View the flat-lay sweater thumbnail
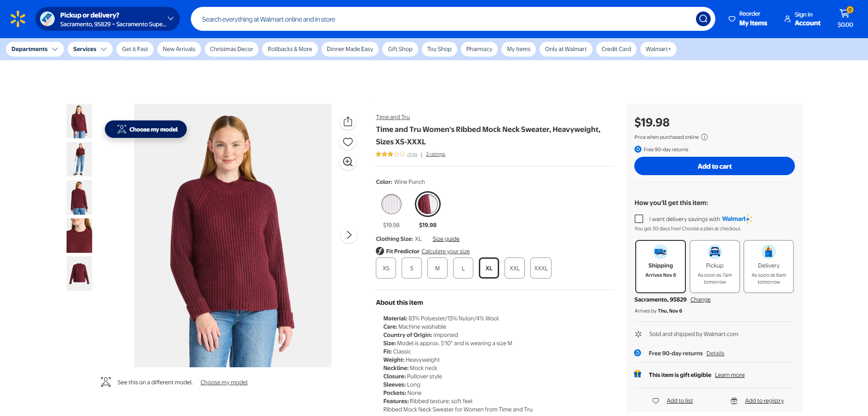868x416 pixels. [79, 274]
